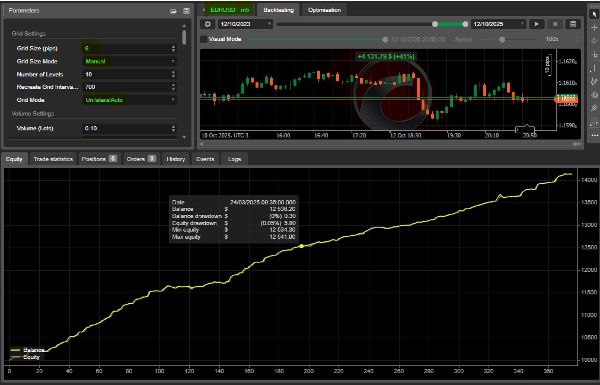Click the 15 pips scale indicator on chart
This screenshot has width=600, height=385.
[548, 65]
